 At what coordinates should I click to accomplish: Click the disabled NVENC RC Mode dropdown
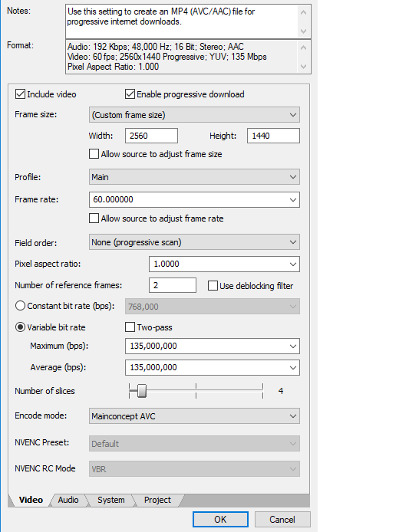(x=194, y=469)
